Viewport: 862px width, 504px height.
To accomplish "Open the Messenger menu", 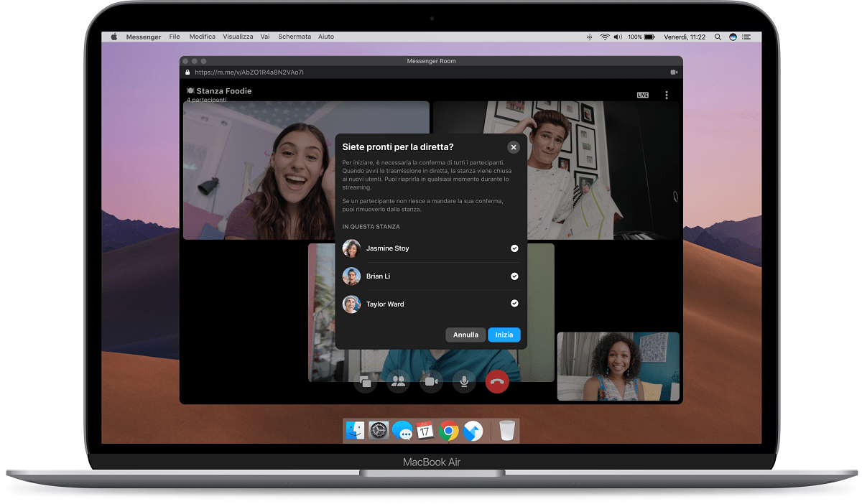I will pos(144,37).
